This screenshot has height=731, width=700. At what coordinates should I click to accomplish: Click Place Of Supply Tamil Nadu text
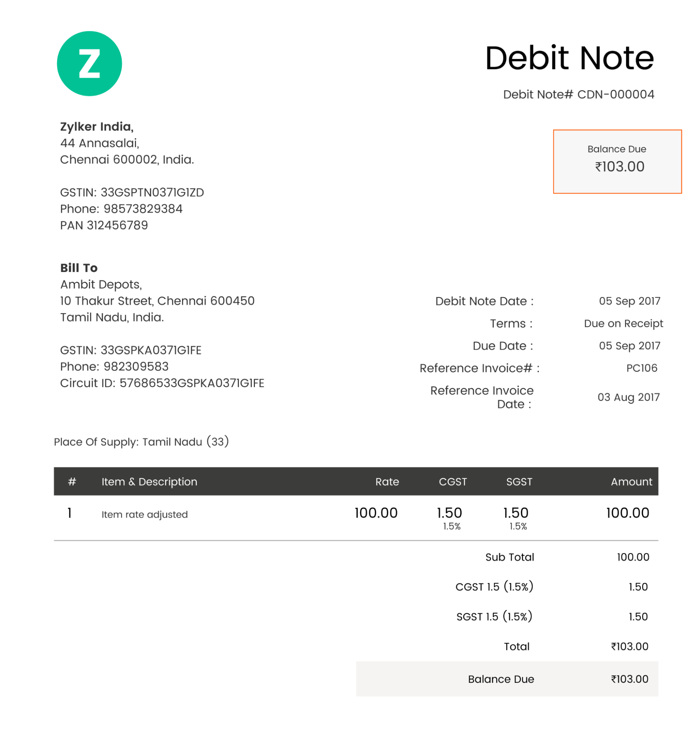[141, 442]
